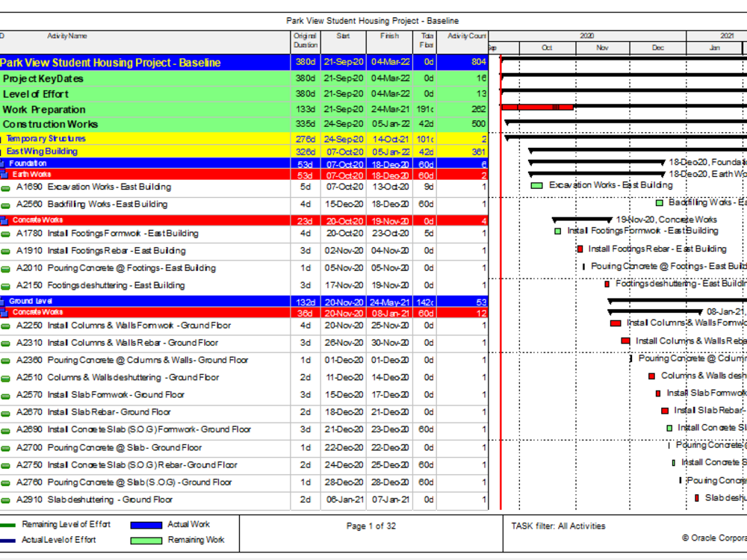Viewport: 747px width, 560px height.
Task: Click the green Gantt bar for Excavation Works
Action: click(535, 187)
